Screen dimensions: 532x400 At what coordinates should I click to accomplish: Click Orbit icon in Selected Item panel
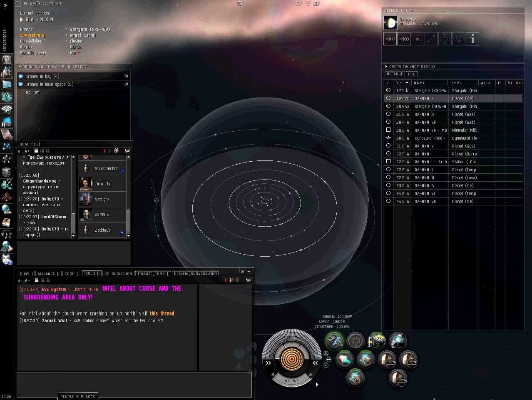418,39
